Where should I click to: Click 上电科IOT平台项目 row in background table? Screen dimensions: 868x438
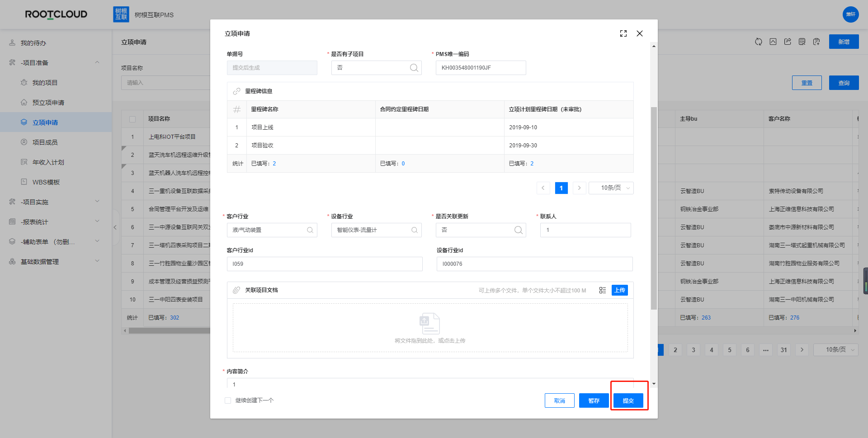coord(172,137)
